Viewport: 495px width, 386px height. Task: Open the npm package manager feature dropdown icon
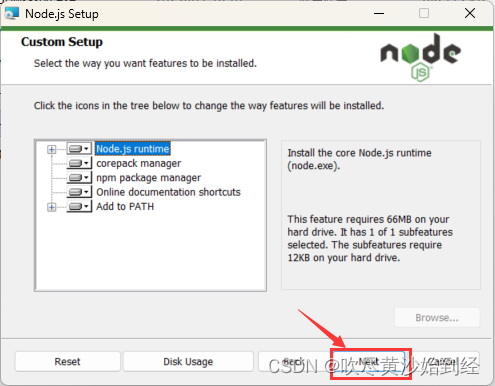pyautogui.click(x=79, y=178)
